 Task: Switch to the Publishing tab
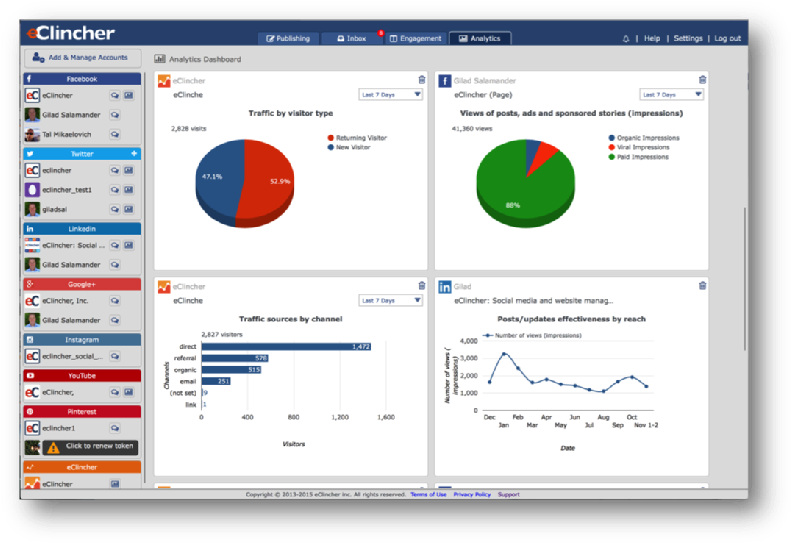coord(288,39)
